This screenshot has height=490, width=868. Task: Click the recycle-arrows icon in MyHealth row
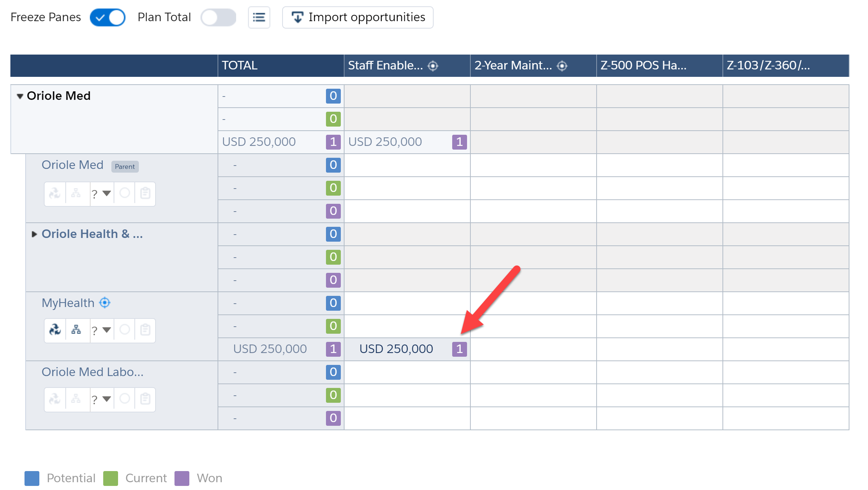coord(55,330)
